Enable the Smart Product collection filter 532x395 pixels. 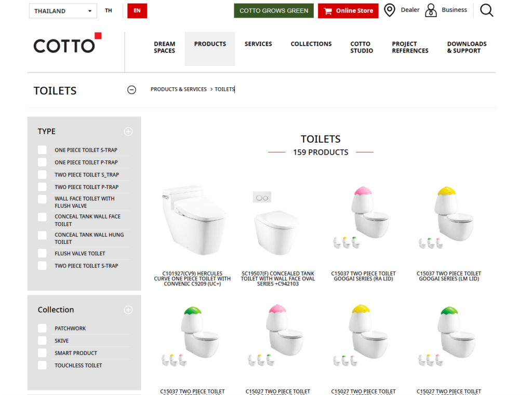coord(42,353)
